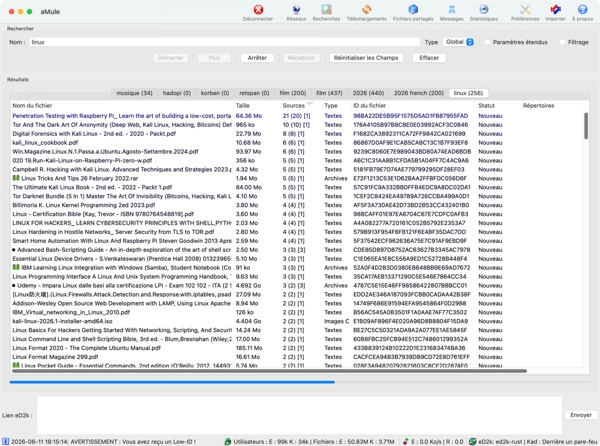Click bullet icon of Advanced Bash-Scripting Guide row

coord(14,250)
